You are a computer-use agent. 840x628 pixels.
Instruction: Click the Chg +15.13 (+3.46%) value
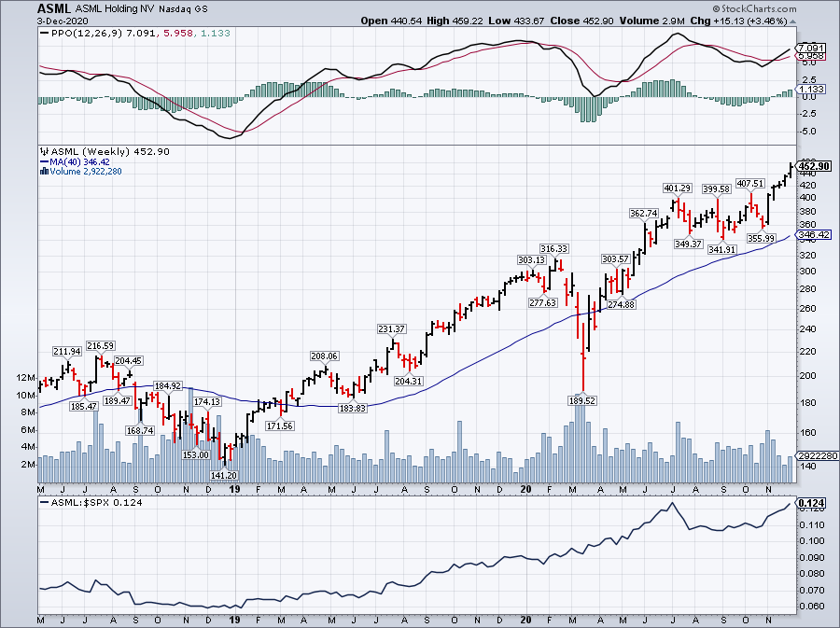pyautogui.click(x=739, y=21)
